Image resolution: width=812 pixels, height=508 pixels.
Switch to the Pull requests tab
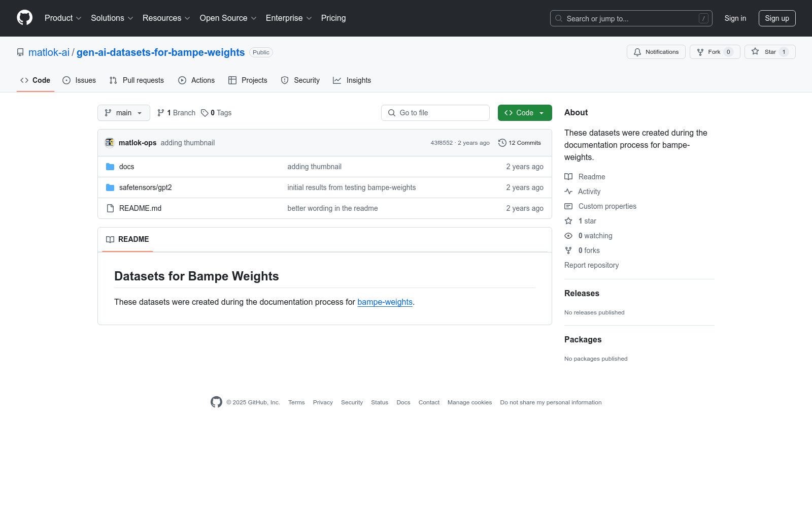[x=137, y=80]
